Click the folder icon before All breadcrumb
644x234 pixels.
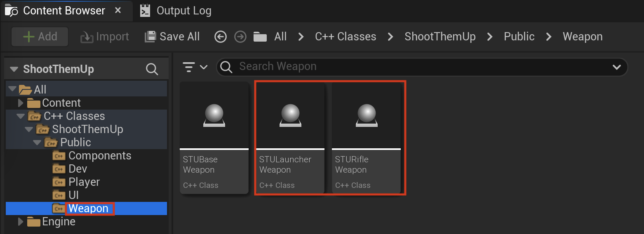[x=260, y=37]
